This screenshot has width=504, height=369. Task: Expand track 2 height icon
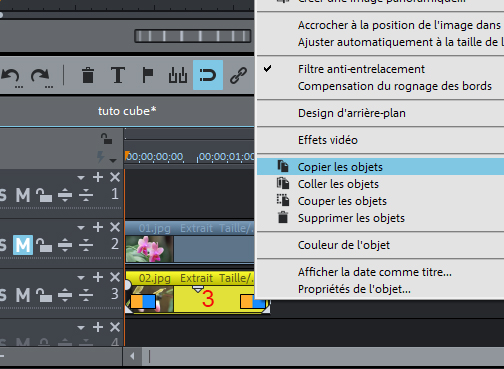(65, 245)
